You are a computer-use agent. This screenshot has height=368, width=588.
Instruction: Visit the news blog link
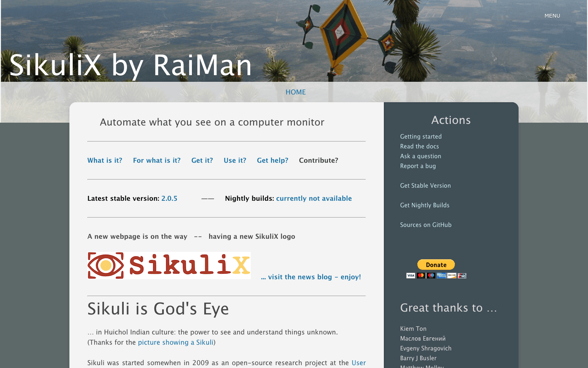click(311, 277)
